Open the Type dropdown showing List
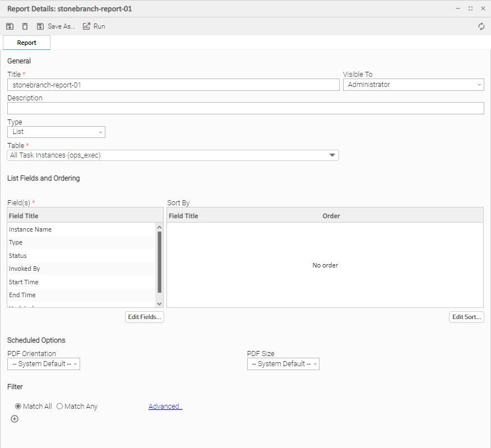 [x=56, y=132]
